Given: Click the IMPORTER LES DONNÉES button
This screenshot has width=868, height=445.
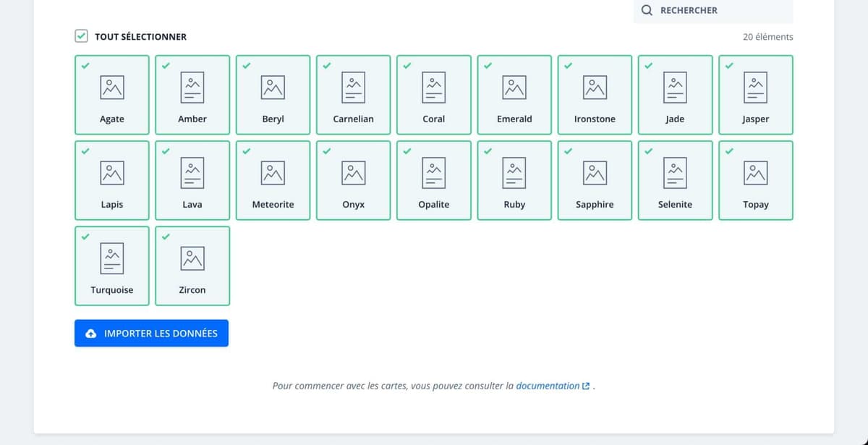Looking at the screenshot, I should (151, 334).
